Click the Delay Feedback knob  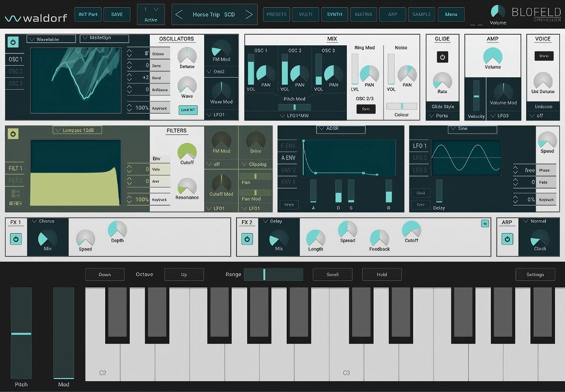coord(380,238)
